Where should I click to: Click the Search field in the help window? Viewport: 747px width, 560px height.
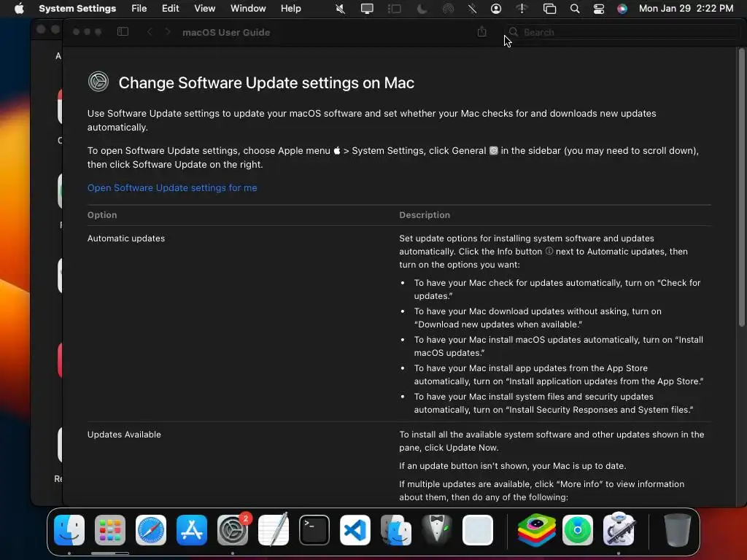click(622, 32)
